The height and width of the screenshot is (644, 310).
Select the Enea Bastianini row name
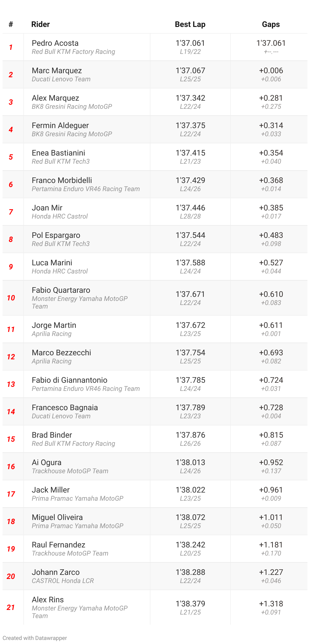(58, 153)
